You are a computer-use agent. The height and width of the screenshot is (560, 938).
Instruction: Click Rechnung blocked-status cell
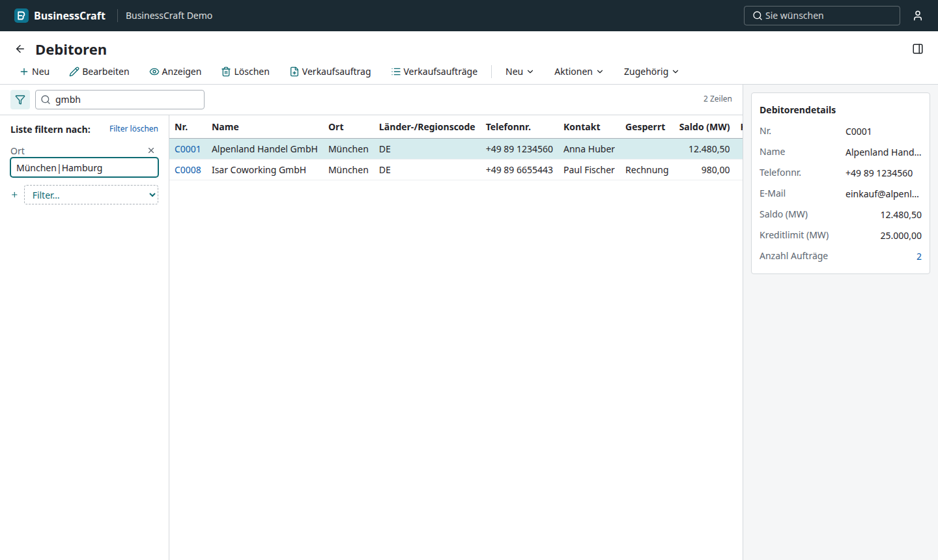point(647,170)
